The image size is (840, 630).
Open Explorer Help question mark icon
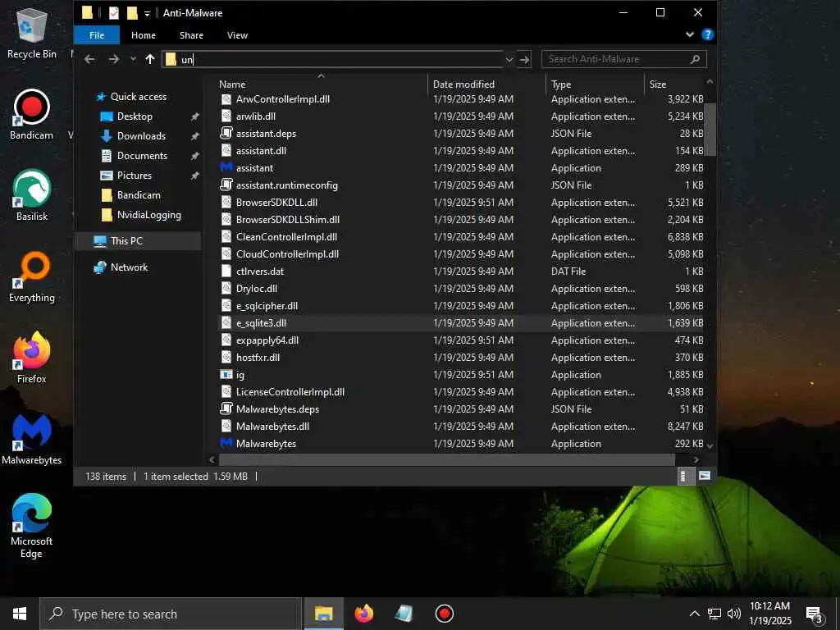click(x=707, y=34)
